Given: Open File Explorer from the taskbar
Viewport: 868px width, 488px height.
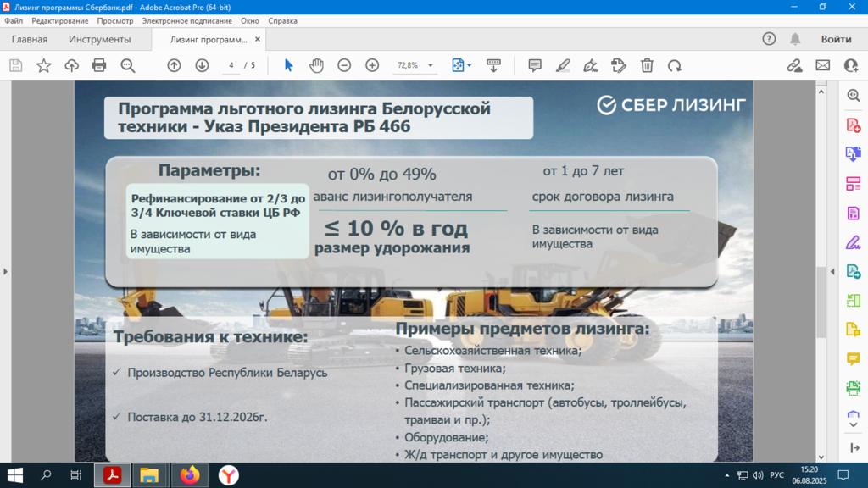Looking at the screenshot, I should (149, 475).
